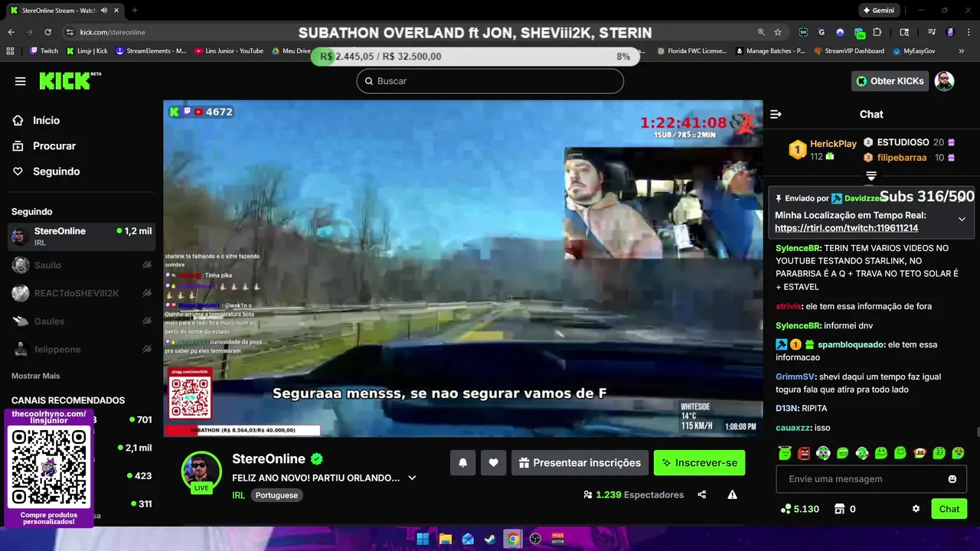Click the StereOnline streamer avatar

(201, 471)
